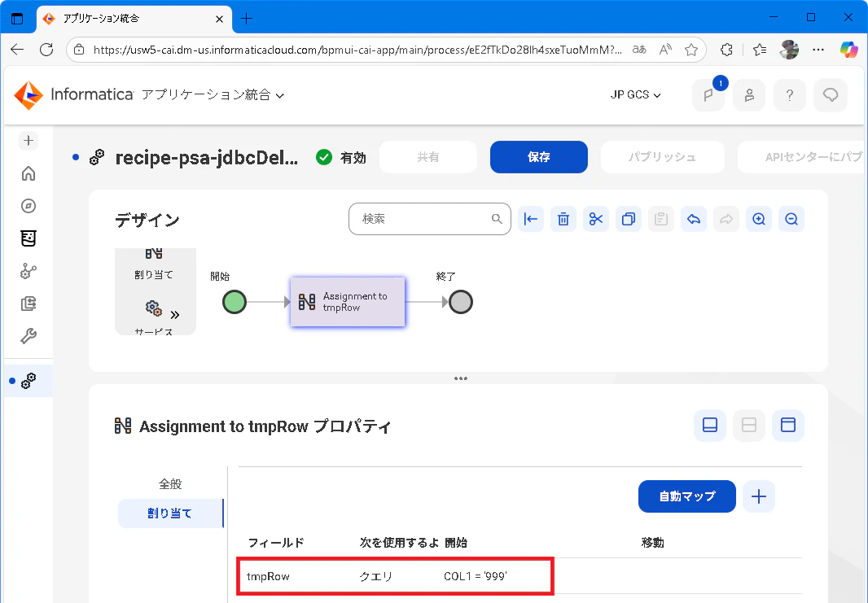Click the 移動 column header
This screenshot has width=868, height=603.
653,543
